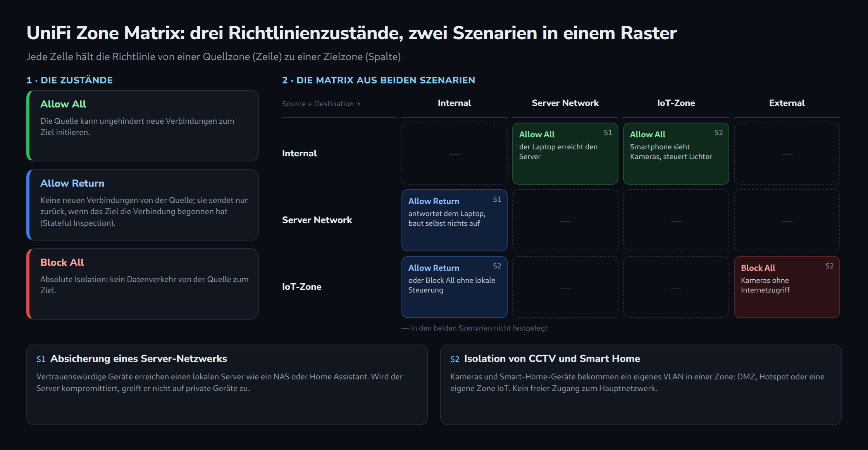Click text 'Kameras ohne Internetzugriff'

(765, 285)
